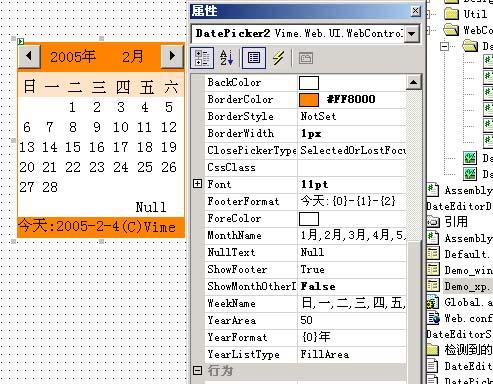493x384 pixels.
Task: Go to next month in calendar
Action: point(172,56)
